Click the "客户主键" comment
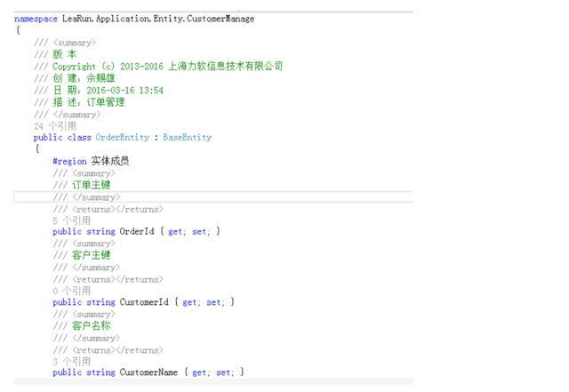569x392 pixels. point(91,255)
